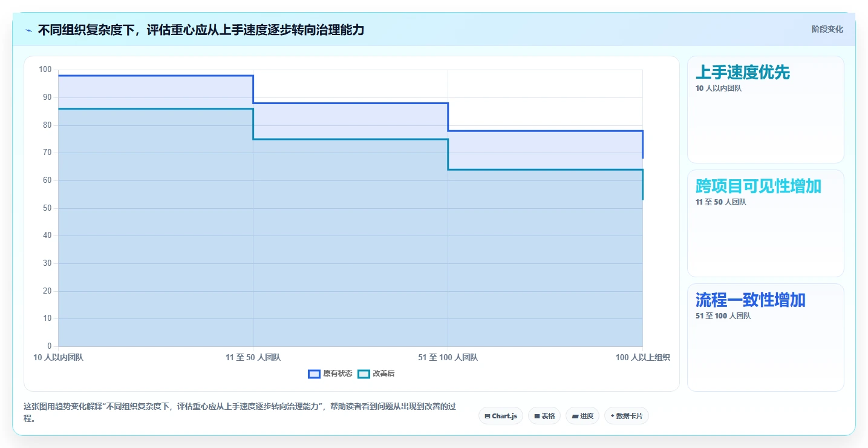
Task: Click the 51 至 100 人团队 subtitle in third card
Action: pyautogui.click(x=723, y=316)
